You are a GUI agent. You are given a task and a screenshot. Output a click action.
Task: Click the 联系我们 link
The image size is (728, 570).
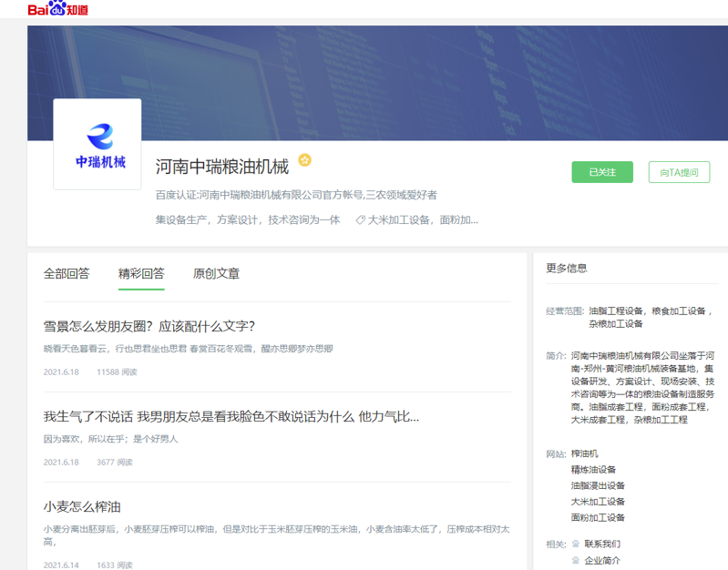(x=602, y=544)
